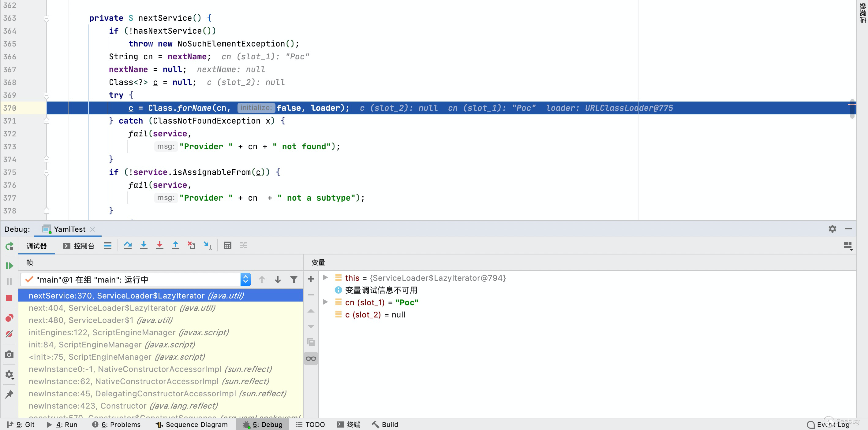
Task: Click the Run to Cursor icon
Action: 208,246
